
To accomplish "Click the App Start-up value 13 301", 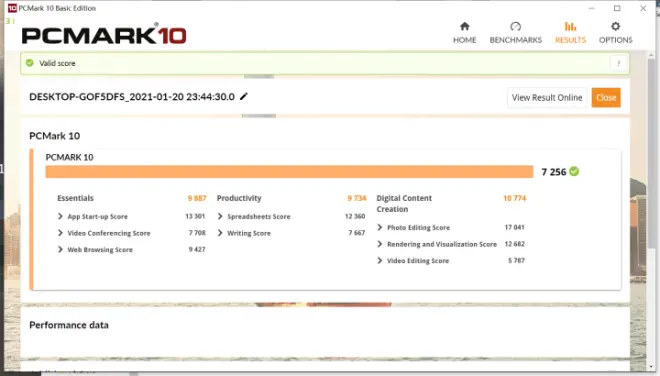I will point(195,216).
